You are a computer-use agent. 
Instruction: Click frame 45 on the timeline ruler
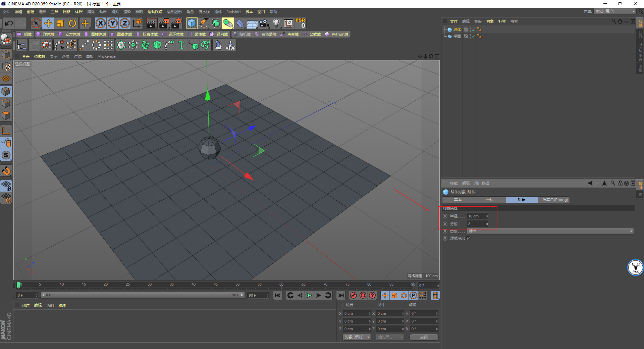coord(216,285)
